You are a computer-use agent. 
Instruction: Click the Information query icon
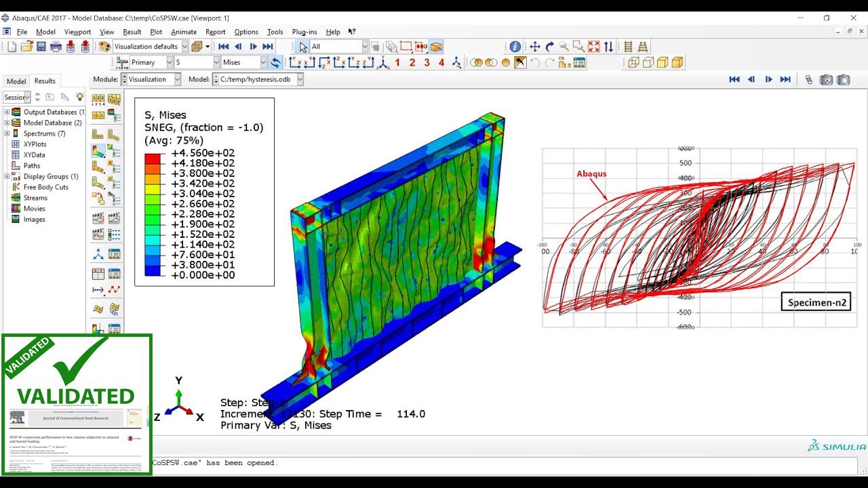pyautogui.click(x=515, y=47)
